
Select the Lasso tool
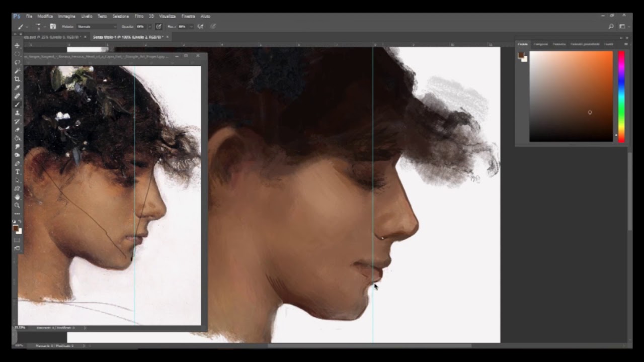pyautogui.click(x=17, y=62)
